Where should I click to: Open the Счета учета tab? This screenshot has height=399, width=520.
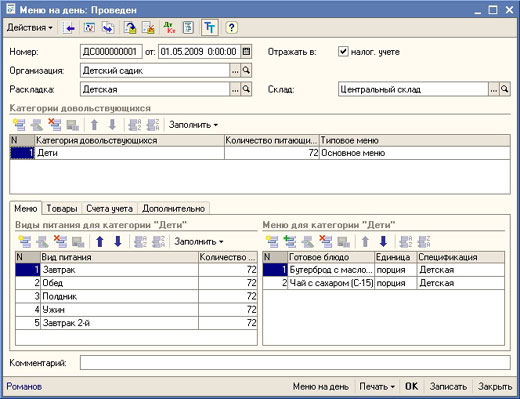109,209
